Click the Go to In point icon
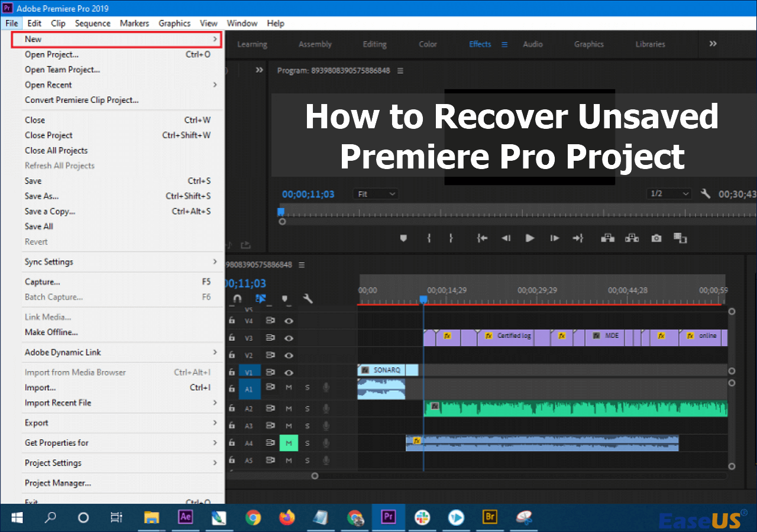757x532 pixels. click(483, 238)
